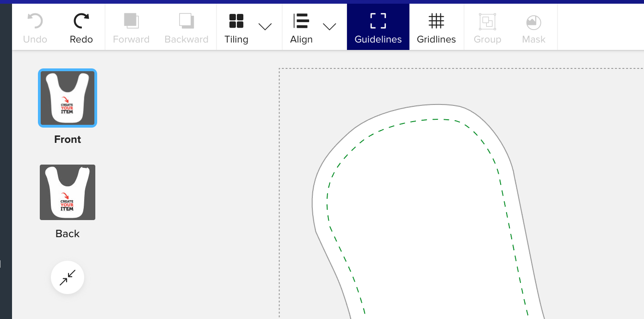This screenshot has width=644, height=319.
Task: Toggle Gridlines on
Action: 436,27
